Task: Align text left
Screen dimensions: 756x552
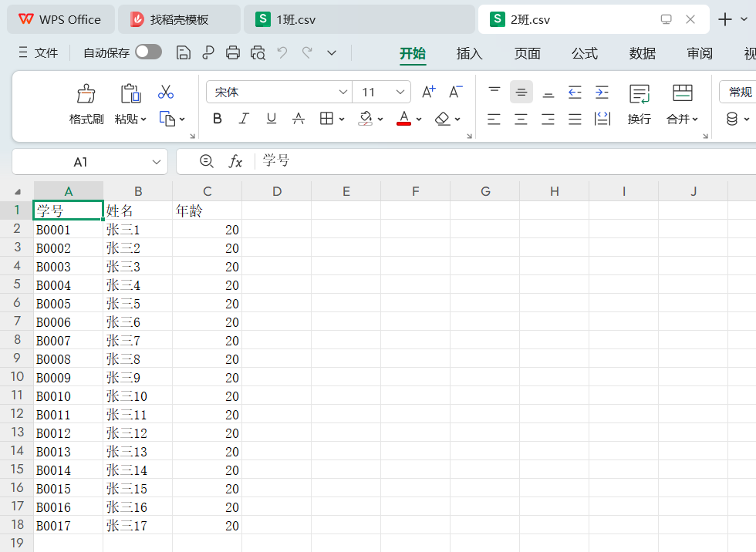Action: click(x=494, y=119)
